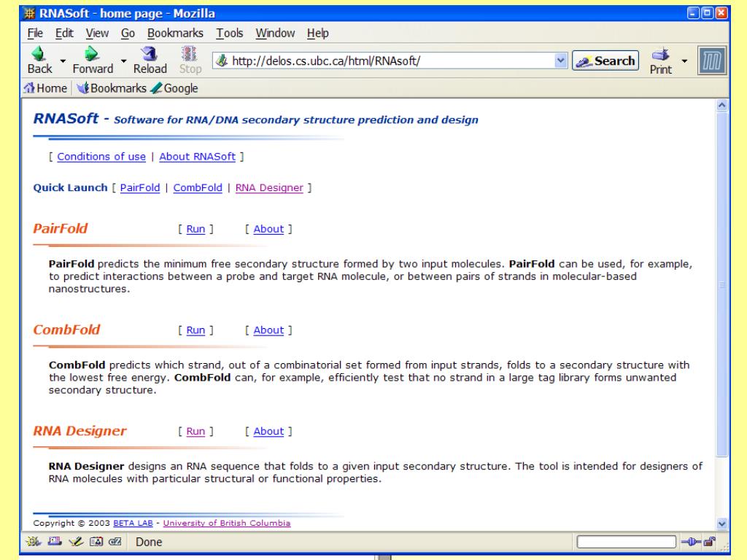Screen dimensions: 747x560
Task: Open the Edit menu
Action: pyautogui.click(x=64, y=33)
